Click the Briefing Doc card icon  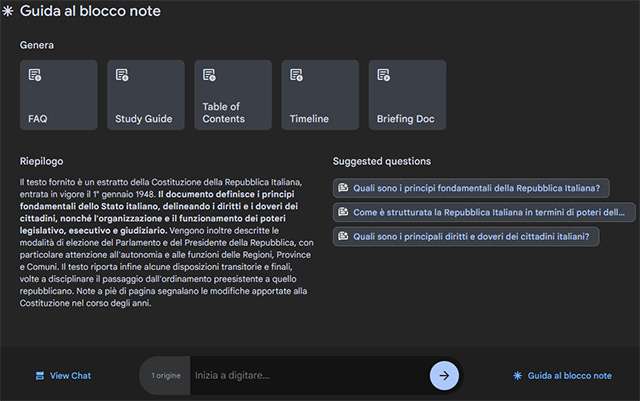383,76
